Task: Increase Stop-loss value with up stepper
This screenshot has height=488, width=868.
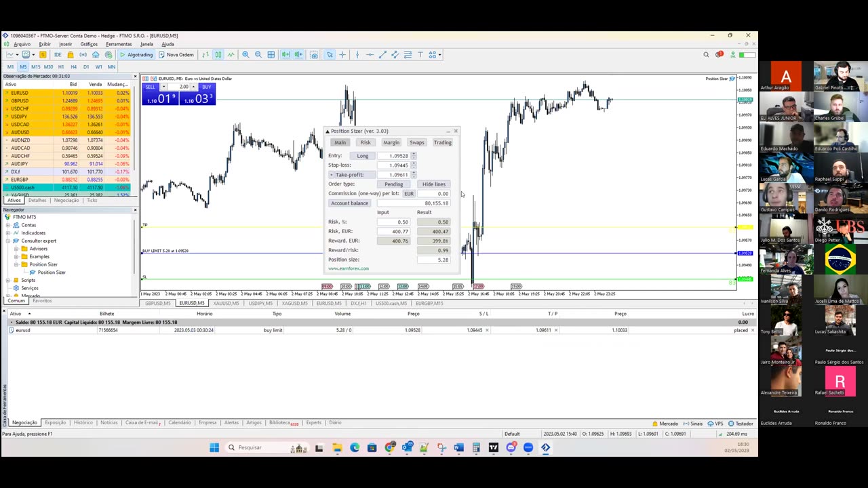Action: (x=414, y=163)
